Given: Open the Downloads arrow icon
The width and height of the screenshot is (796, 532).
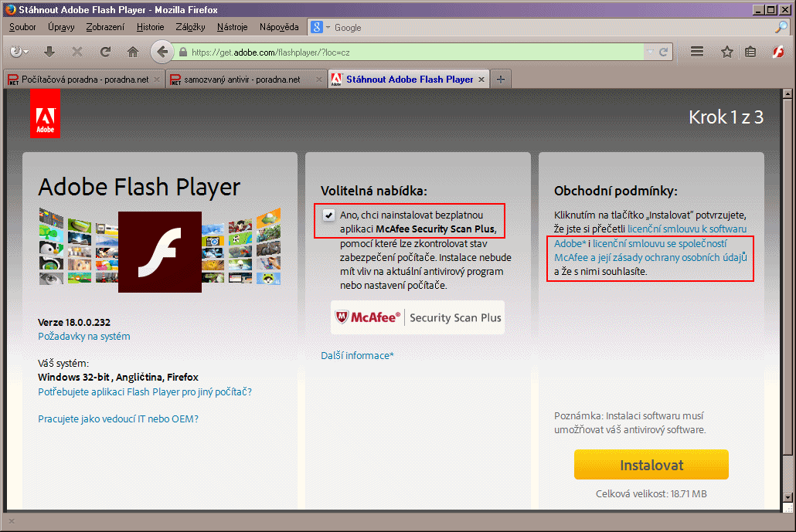Looking at the screenshot, I should click(49, 52).
